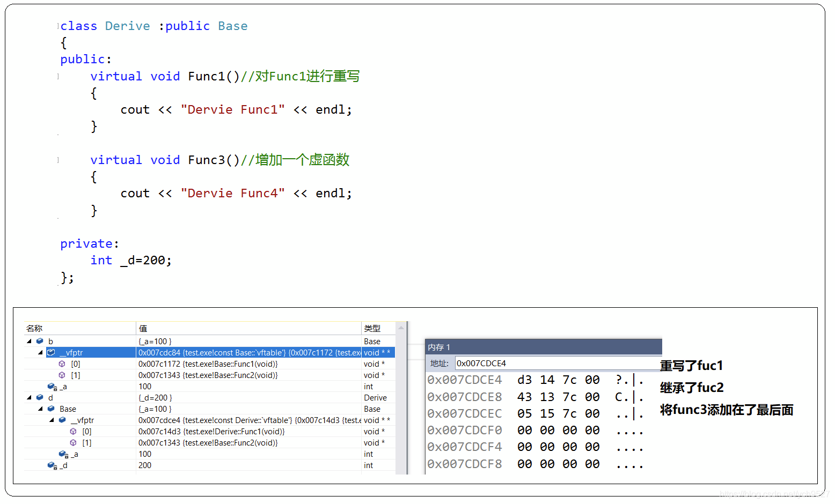Click the object icon beside variable b
The image size is (835, 504).
(40, 341)
